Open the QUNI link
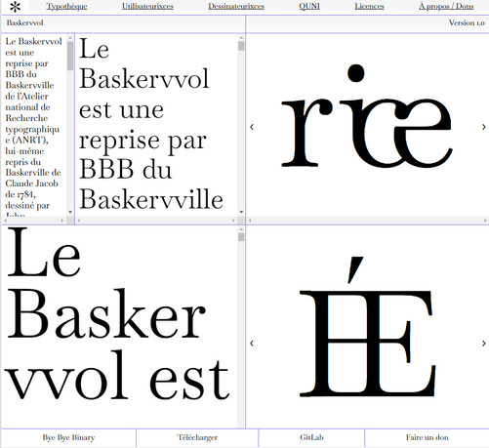 [x=309, y=6]
